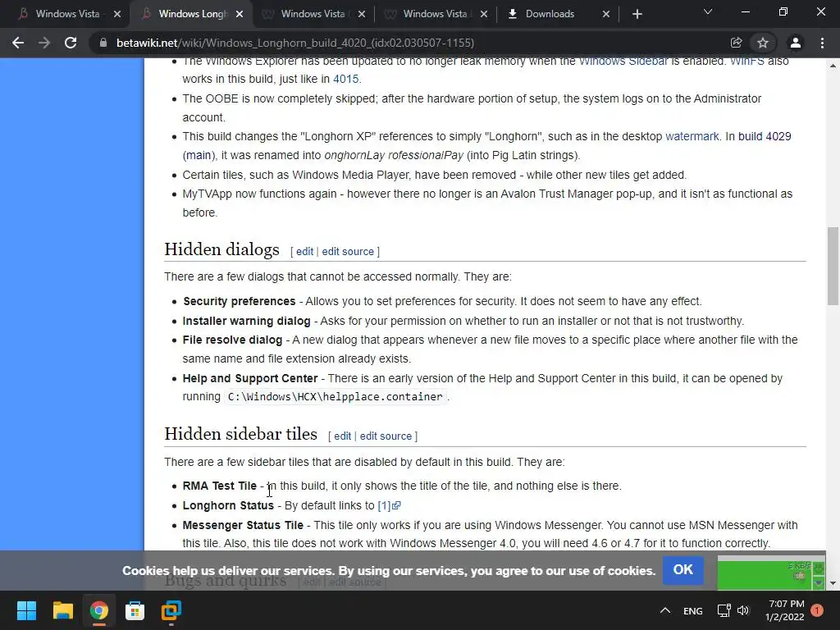Image resolution: width=840 pixels, height=630 pixels.
Task: Open the notification badge icon
Action: (x=817, y=610)
